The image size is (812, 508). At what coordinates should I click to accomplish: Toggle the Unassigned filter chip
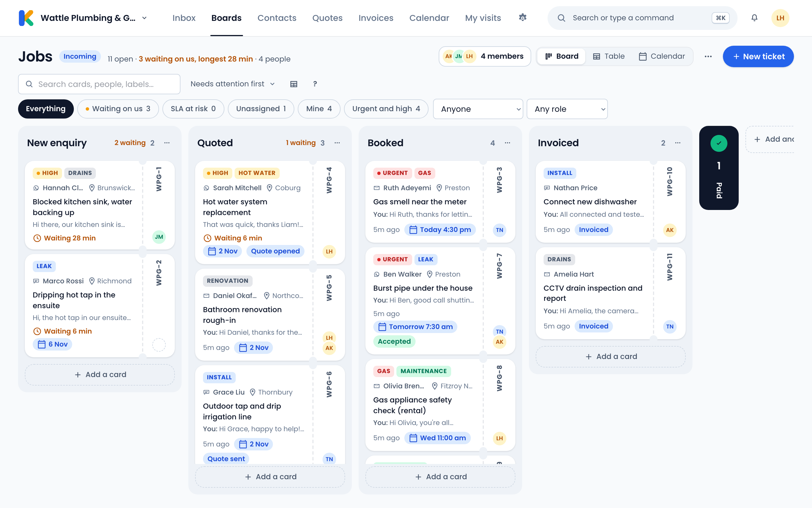[261, 109]
